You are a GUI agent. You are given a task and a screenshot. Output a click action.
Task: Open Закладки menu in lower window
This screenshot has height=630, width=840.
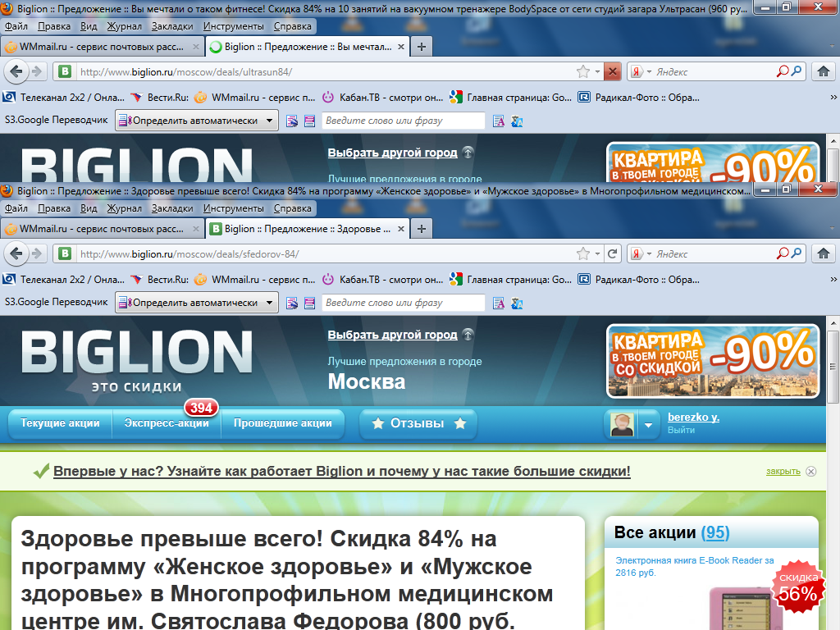(172, 208)
